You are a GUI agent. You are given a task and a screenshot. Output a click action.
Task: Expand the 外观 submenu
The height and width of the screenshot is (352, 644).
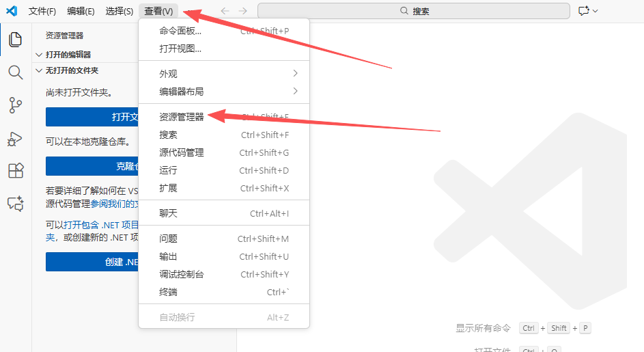click(x=224, y=74)
